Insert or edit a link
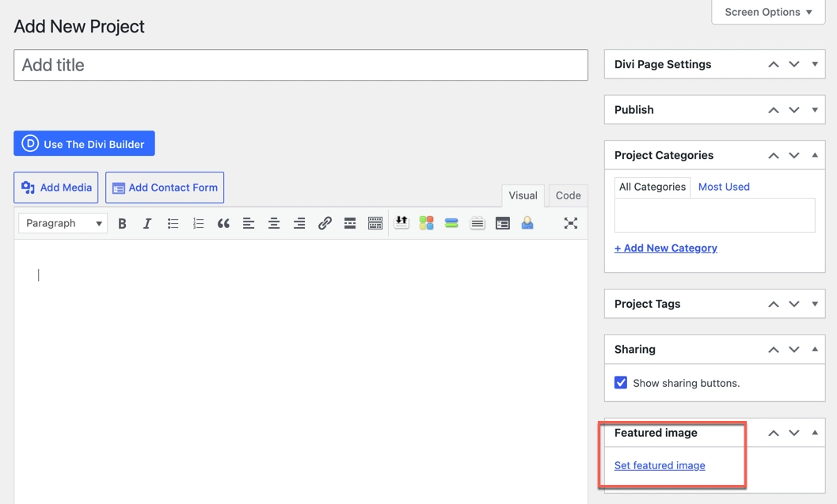Screen dimensions: 837x504 tap(325, 223)
